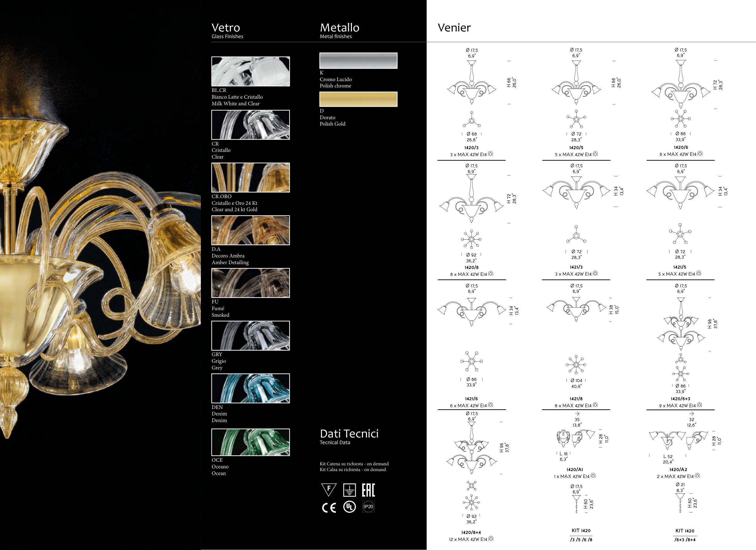Image resolution: width=756 pixels, height=550 pixels.
Task: Click the 1420/6+3 model code label
Action: click(x=680, y=399)
